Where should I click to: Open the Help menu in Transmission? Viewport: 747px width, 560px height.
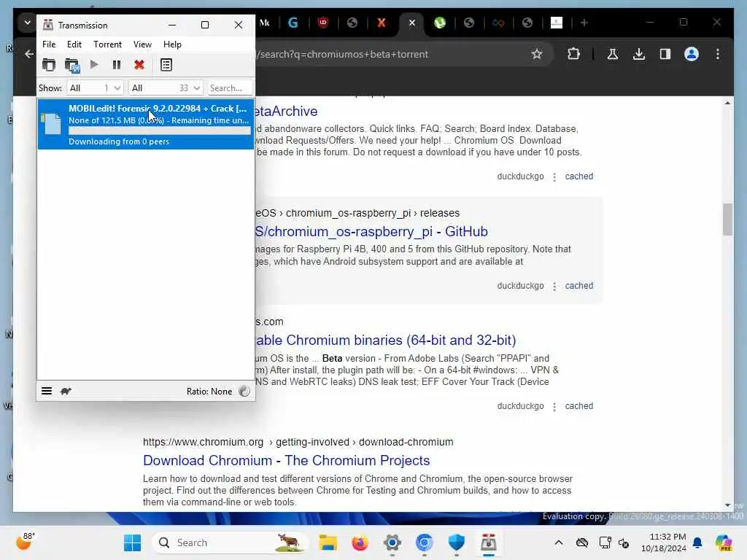click(172, 44)
